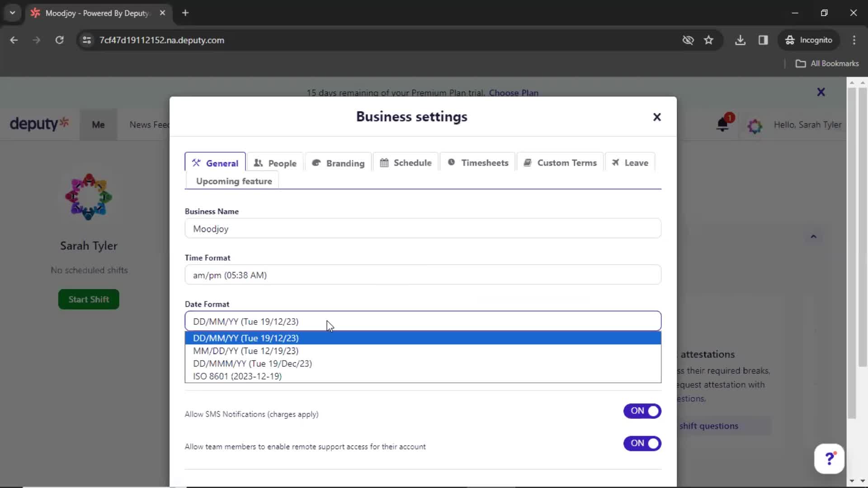The height and width of the screenshot is (488, 868).
Task: Click the Deputy logo icon
Action: tap(39, 124)
